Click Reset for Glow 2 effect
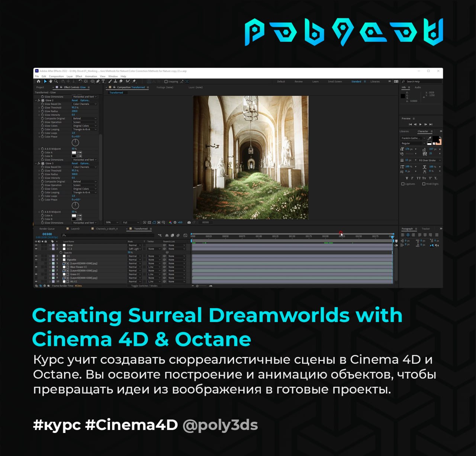Image resolution: width=476 pixels, height=456 pixels. (x=75, y=101)
